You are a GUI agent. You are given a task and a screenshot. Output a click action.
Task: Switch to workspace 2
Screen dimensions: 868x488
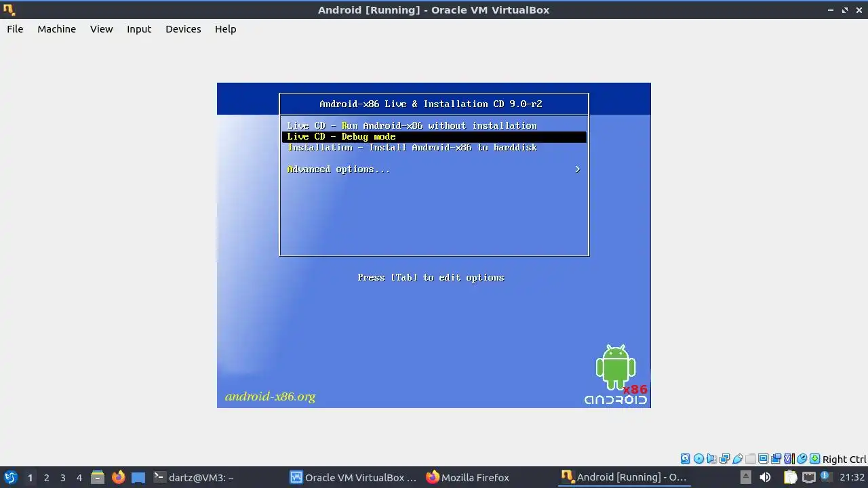click(x=46, y=477)
